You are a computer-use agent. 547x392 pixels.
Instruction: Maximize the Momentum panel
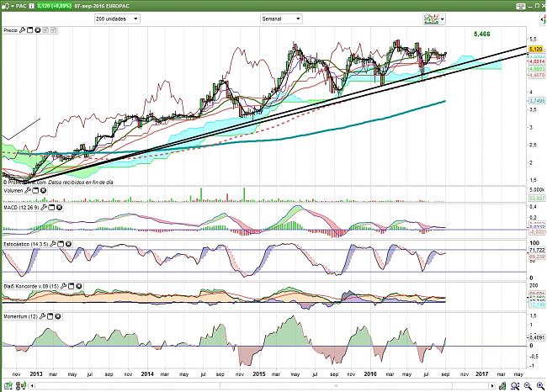(50, 316)
